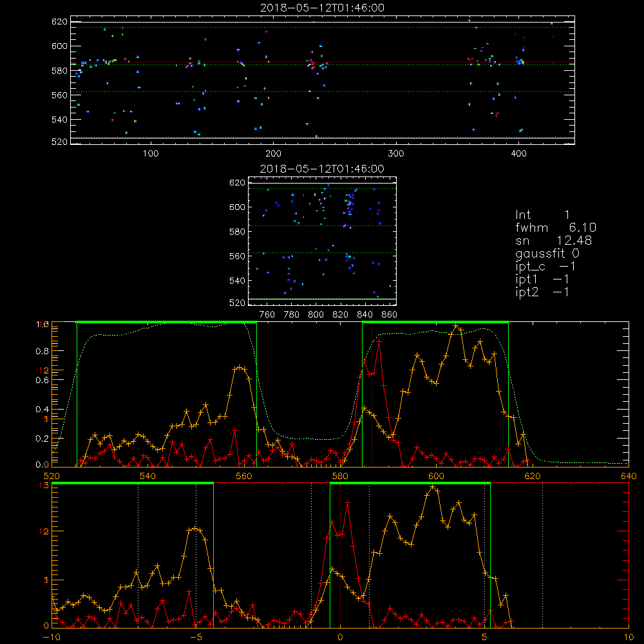Select the 'ipt2 -1' readout line
Screen dimensions: 644x644
click(x=542, y=292)
